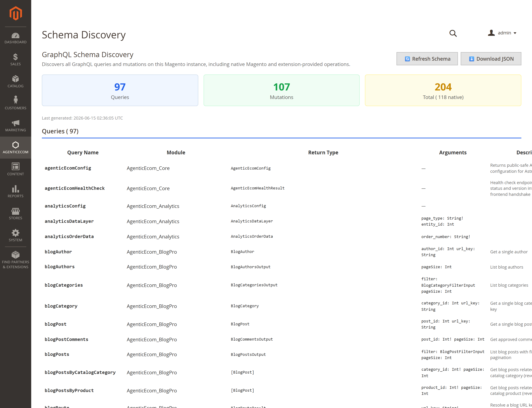Viewport: 532px width, 408px height.
Task: Select the analyticsConfig query name
Action: point(65,206)
